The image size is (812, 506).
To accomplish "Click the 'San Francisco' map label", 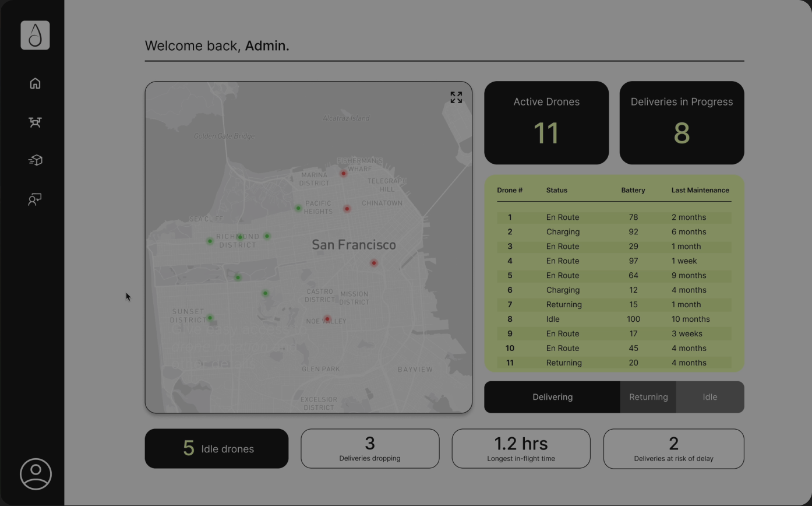I will [x=354, y=245].
